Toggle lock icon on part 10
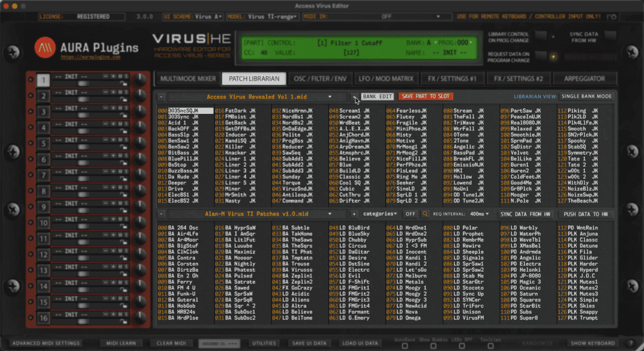644x351 pixels. coord(123,226)
